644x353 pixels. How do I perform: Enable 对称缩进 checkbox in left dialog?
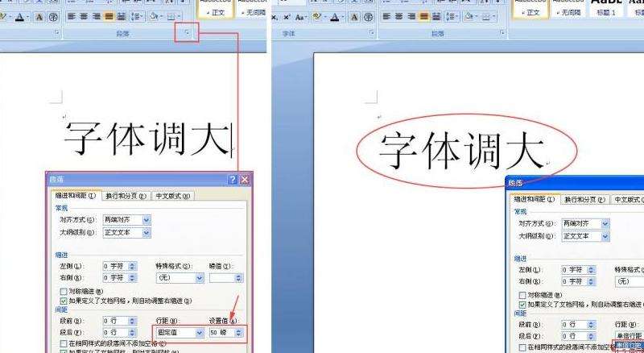tap(64, 292)
